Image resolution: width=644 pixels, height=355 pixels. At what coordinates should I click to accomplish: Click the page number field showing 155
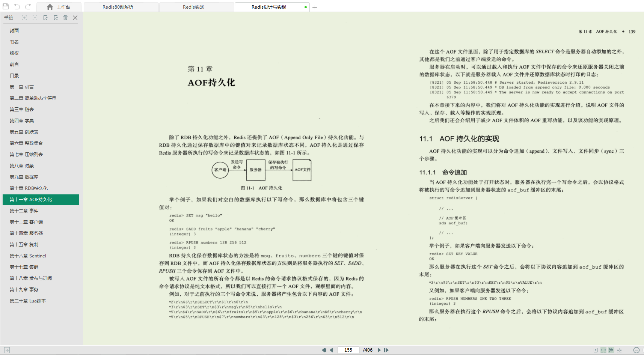coord(348,350)
